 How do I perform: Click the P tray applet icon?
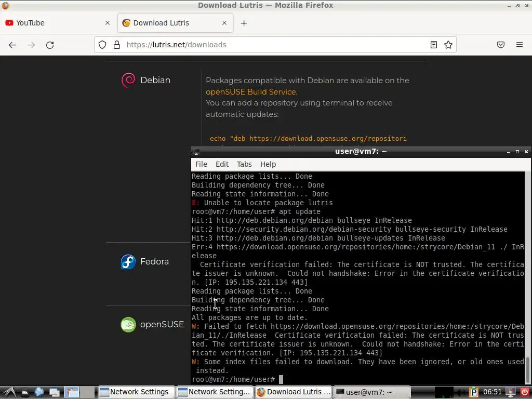(x=474, y=392)
